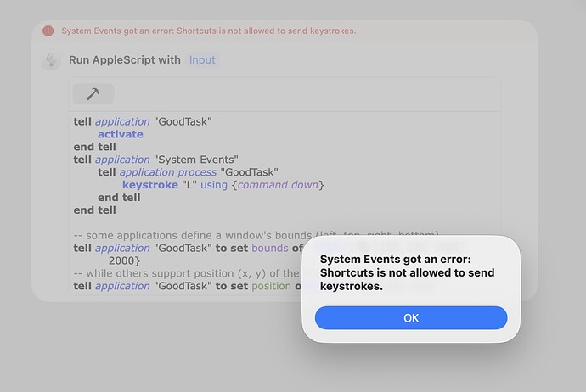Click the red error exclamation icon

pyautogui.click(x=48, y=31)
